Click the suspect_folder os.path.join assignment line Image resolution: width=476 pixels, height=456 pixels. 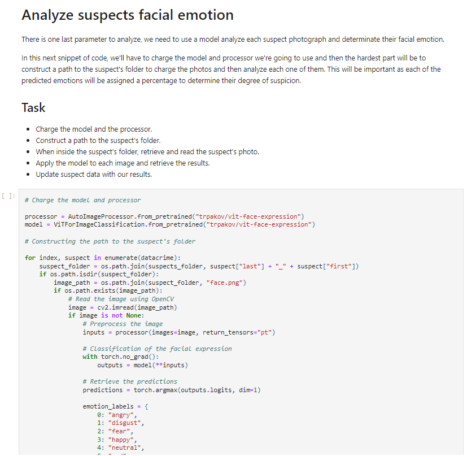(199, 267)
